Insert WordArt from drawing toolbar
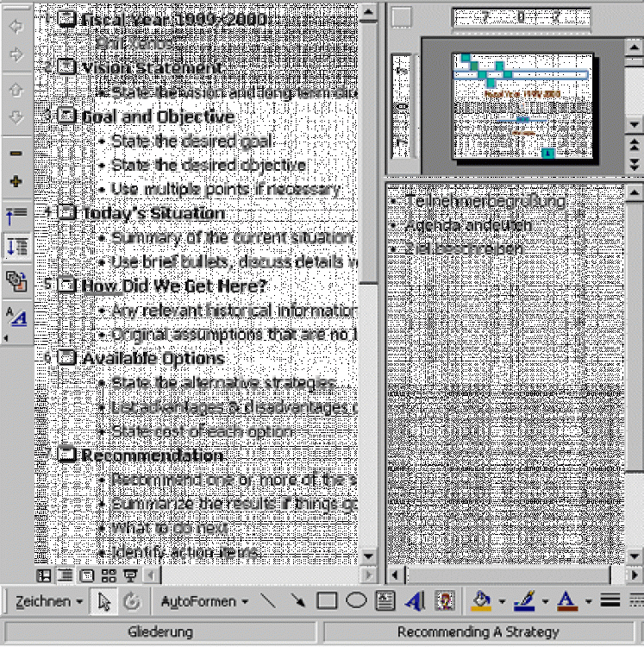The image size is (644, 647). (x=415, y=600)
